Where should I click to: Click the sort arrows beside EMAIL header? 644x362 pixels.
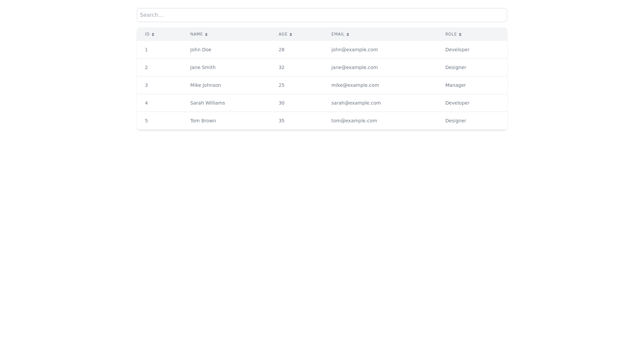(x=348, y=35)
